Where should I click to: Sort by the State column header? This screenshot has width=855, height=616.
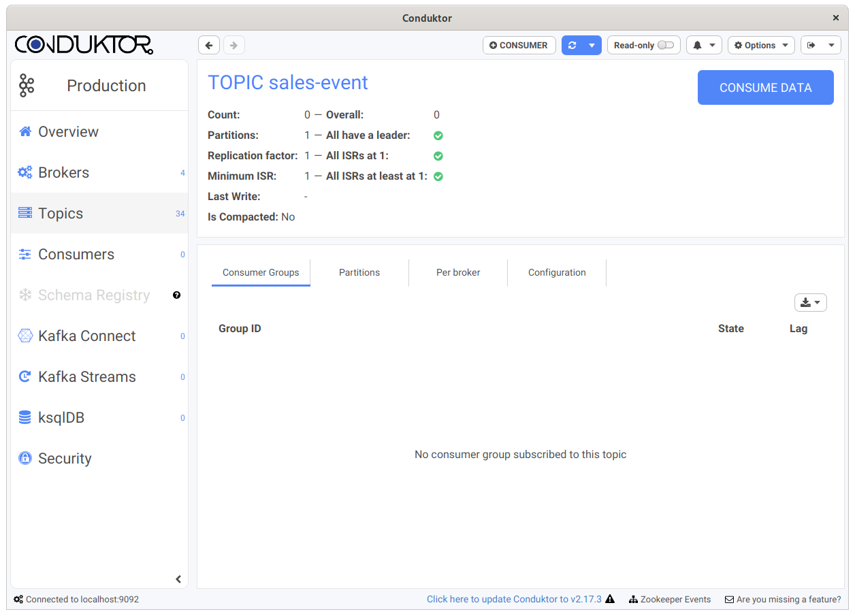(x=731, y=329)
